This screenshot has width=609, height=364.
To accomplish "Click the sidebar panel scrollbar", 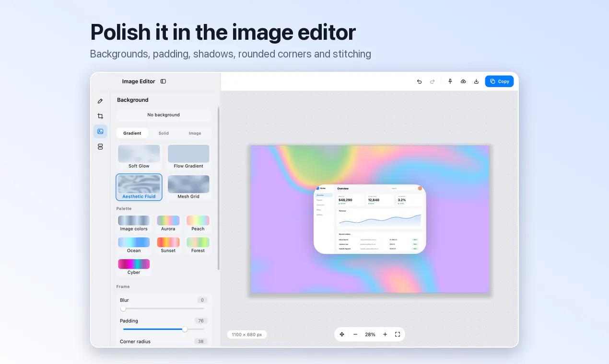I will tap(219, 188).
